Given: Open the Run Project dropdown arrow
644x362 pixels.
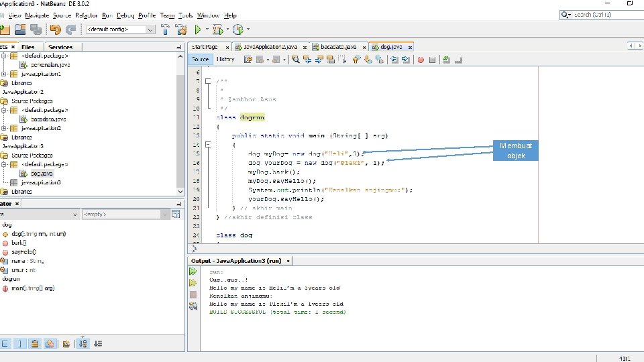Looking at the screenshot, I should (207, 29).
